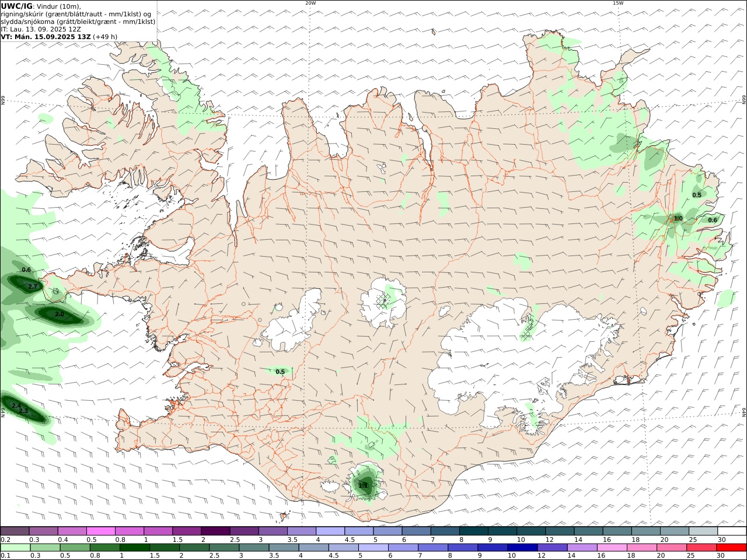Screen dimensions: 747x560
Task: Click the 'IT: Lau. 13. 09. 2025 12Z' line
Action: [x=41, y=29]
